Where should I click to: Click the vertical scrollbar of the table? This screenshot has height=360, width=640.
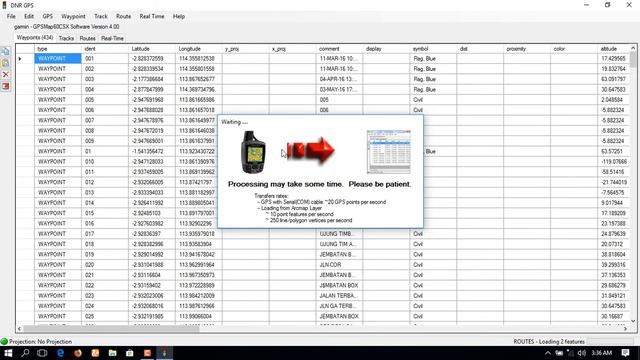pyautogui.click(x=633, y=183)
